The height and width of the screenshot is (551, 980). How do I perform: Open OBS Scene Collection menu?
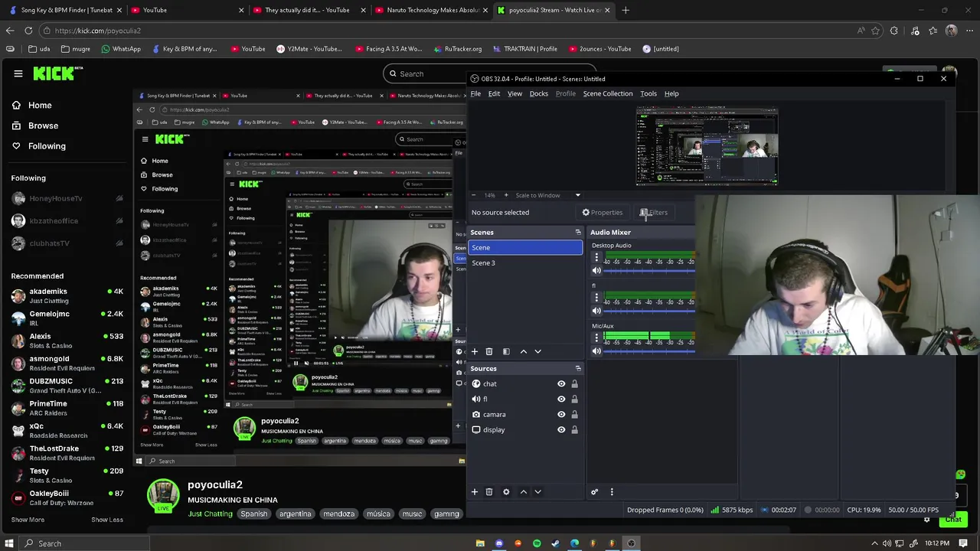click(608, 93)
